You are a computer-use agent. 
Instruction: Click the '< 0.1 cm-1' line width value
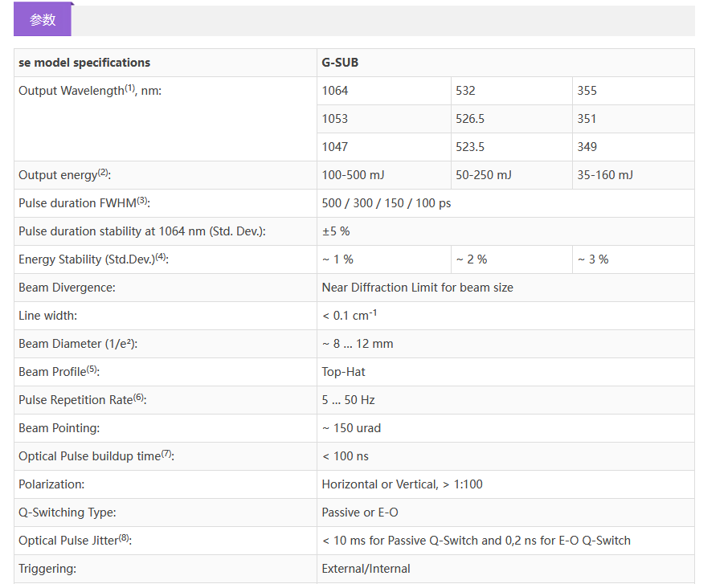pyautogui.click(x=350, y=316)
